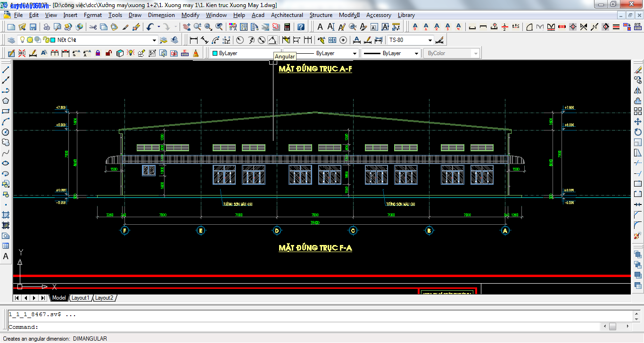The height and width of the screenshot is (343, 644).
Task: Select the Model tab
Action: click(x=59, y=298)
